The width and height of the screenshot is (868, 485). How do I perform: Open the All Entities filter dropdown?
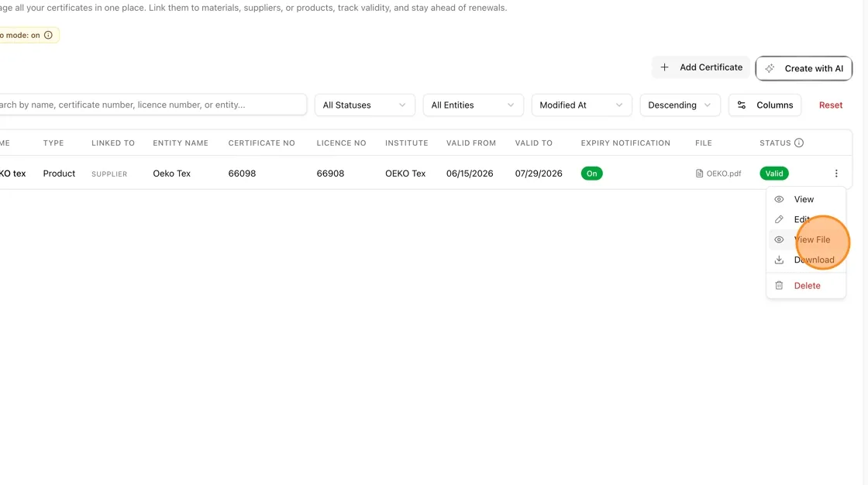coord(473,105)
